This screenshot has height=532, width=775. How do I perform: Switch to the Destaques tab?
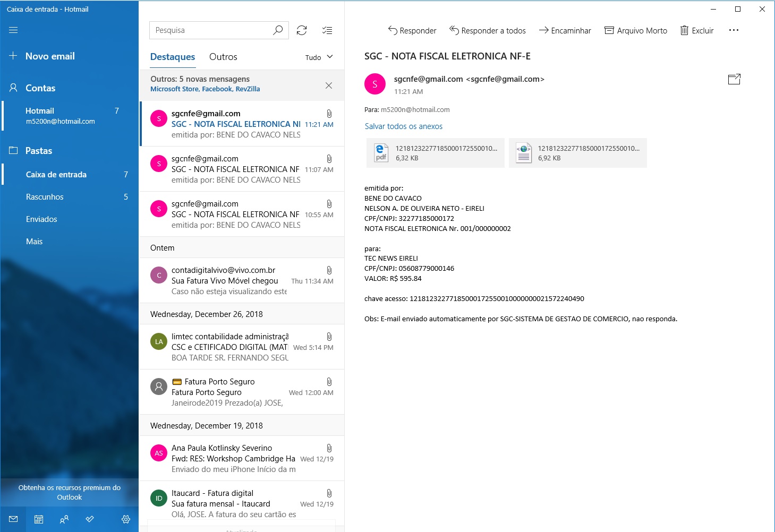pos(173,57)
